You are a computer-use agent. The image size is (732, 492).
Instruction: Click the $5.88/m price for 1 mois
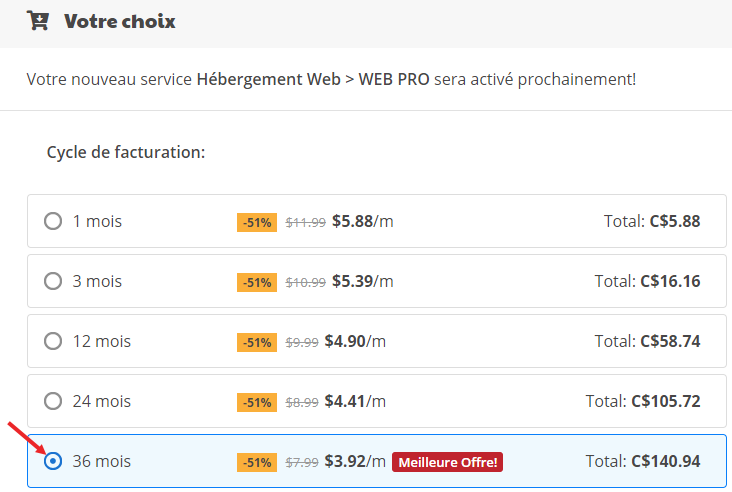pos(362,222)
